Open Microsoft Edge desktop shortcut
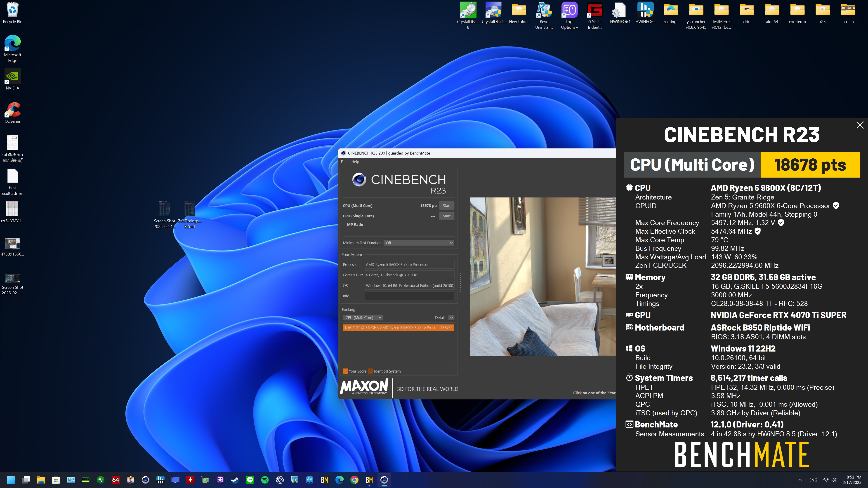Viewport: 868px width, 488px height. [x=12, y=49]
